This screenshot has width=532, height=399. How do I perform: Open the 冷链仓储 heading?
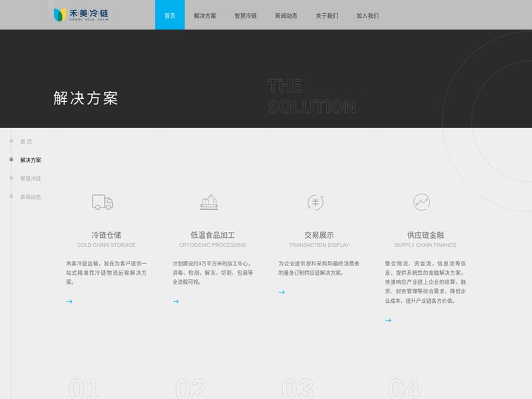tap(106, 235)
